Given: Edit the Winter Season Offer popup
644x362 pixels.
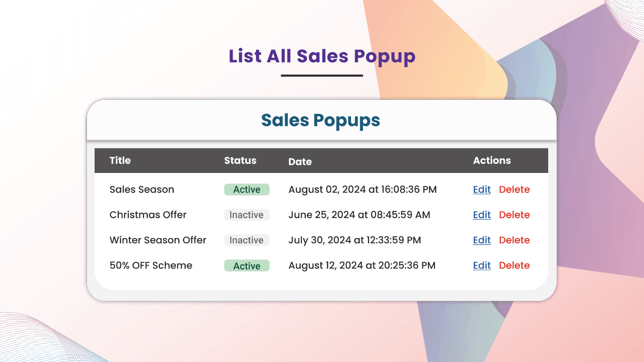Looking at the screenshot, I should (482, 240).
